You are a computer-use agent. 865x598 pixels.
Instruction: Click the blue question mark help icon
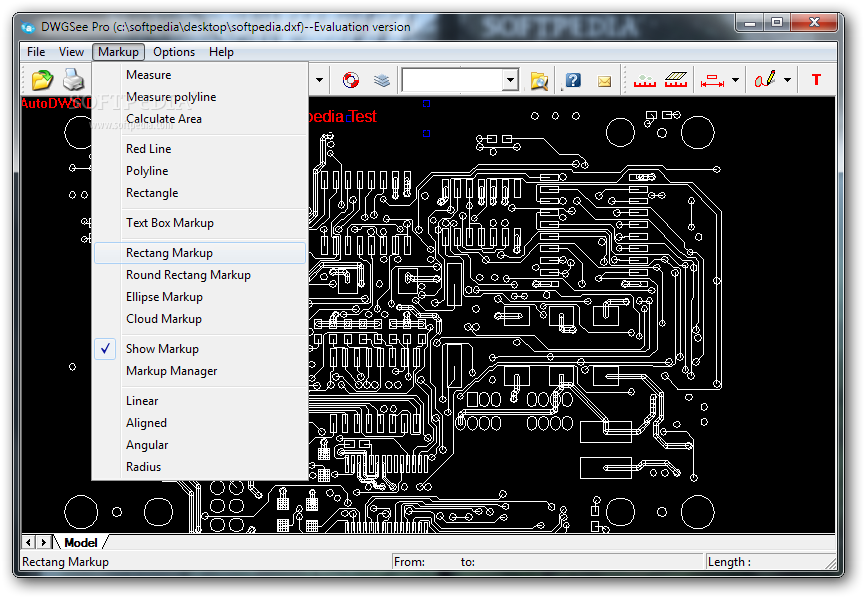coord(573,81)
